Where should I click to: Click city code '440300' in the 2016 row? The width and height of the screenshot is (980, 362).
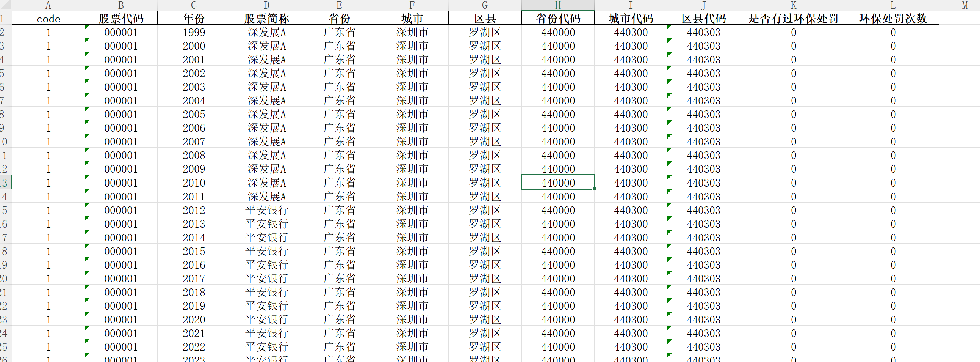[x=631, y=264]
